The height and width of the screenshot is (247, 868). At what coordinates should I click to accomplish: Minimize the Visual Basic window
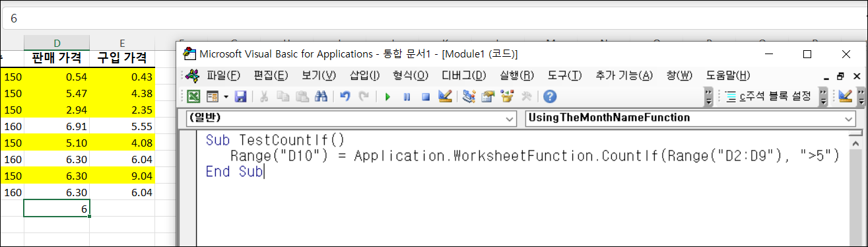(x=768, y=54)
